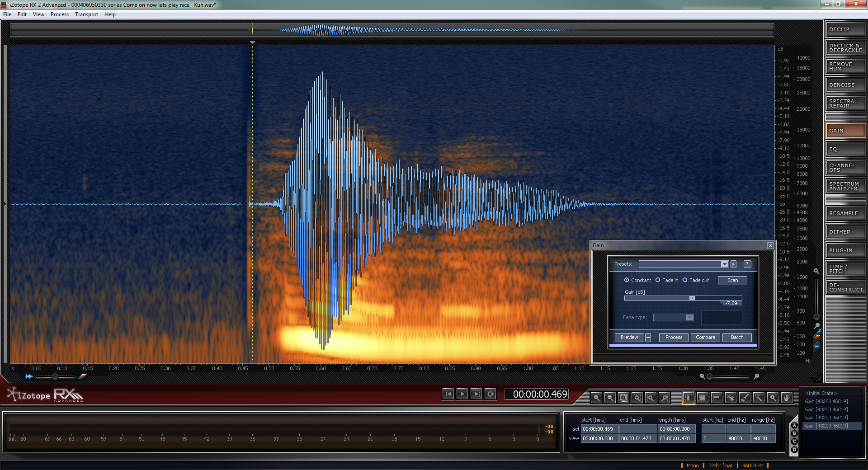
Task: Open the Spectrum Analyzer module
Action: coord(845,186)
